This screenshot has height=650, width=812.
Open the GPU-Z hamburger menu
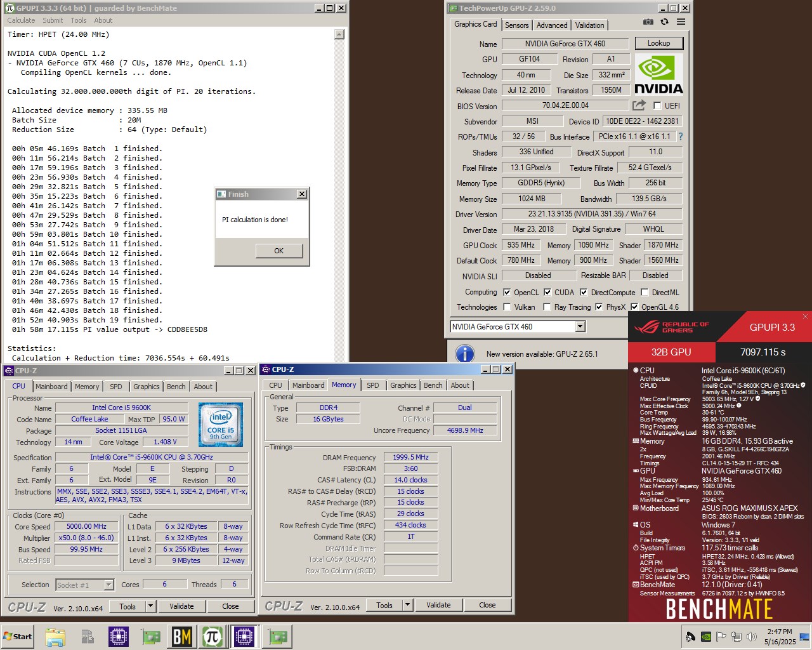click(x=681, y=22)
